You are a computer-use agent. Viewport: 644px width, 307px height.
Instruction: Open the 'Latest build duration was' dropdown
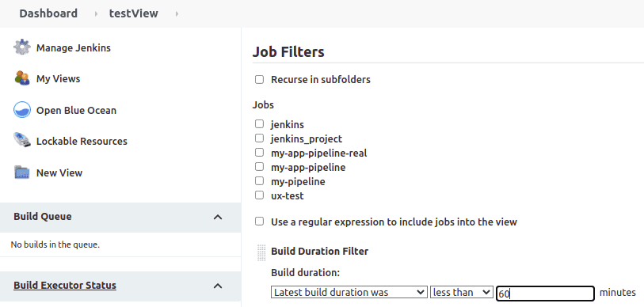(349, 292)
